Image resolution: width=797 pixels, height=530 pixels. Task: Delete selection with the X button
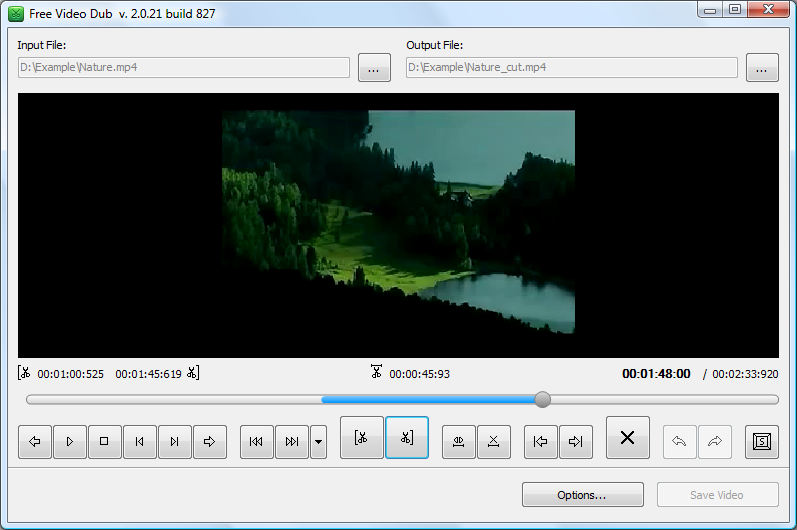(628, 438)
